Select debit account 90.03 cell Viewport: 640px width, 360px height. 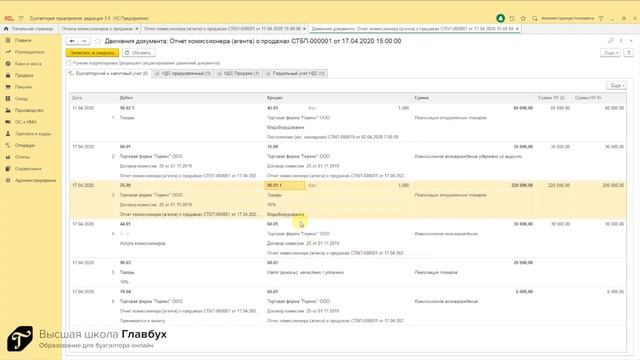[125, 262]
